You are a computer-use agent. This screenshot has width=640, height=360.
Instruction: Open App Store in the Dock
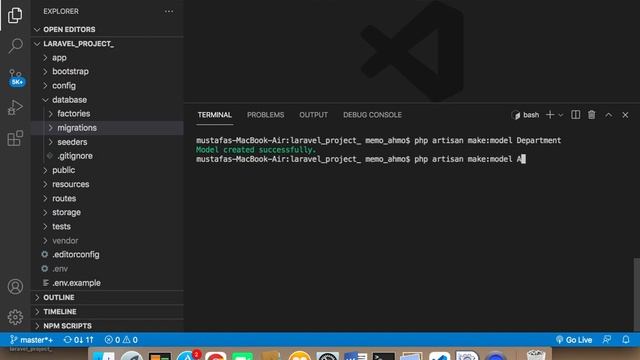(x=189, y=356)
